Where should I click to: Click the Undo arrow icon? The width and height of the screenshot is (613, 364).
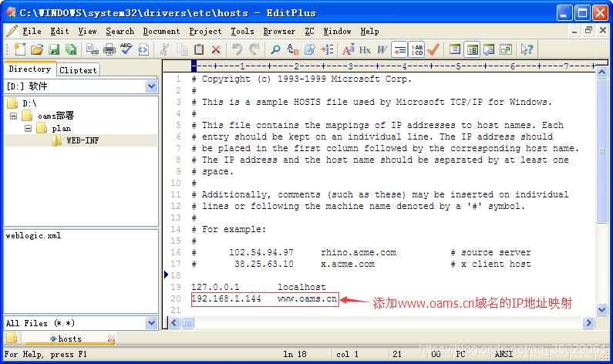(x=237, y=49)
